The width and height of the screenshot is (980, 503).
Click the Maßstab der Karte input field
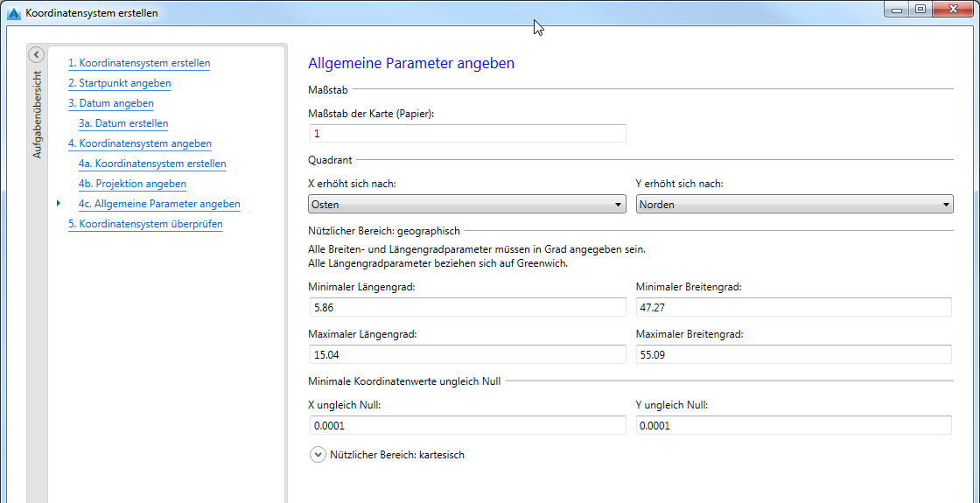[x=467, y=134]
